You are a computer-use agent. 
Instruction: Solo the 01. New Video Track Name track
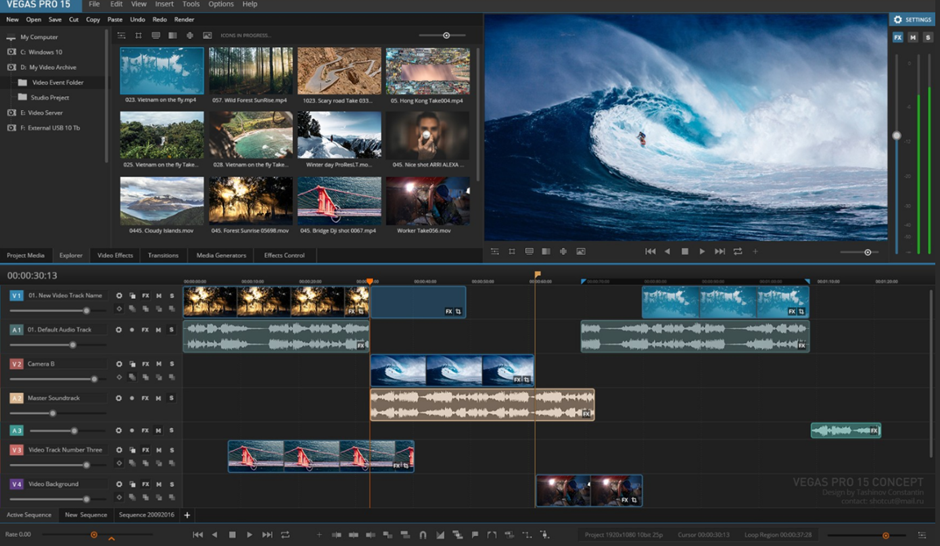[x=171, y=296]
